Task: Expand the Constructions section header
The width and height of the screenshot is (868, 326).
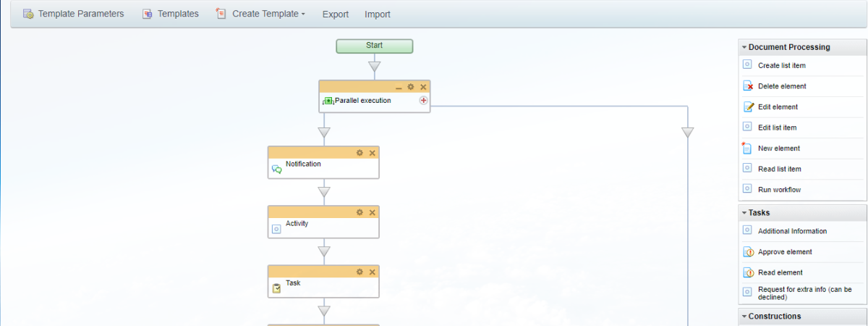Action: click(x=774, y=317)
